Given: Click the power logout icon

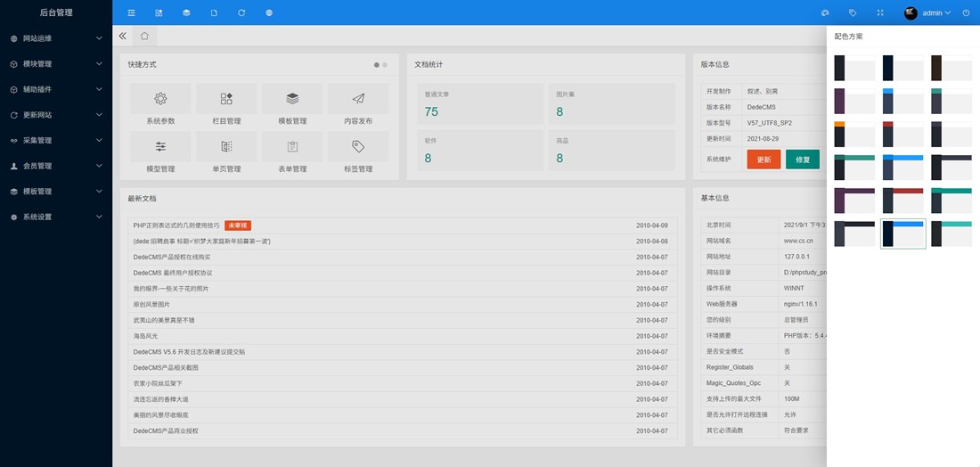Looking at the screenshot, I should point(966,13).
